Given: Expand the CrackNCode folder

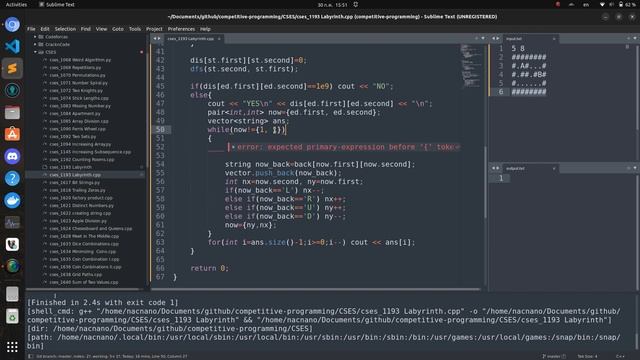Looking at the screenshot, I should click(x=35, y=44).
